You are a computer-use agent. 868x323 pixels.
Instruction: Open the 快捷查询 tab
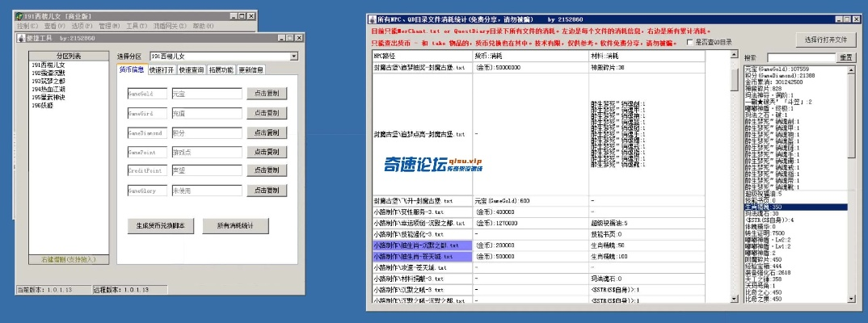(192, 70)
